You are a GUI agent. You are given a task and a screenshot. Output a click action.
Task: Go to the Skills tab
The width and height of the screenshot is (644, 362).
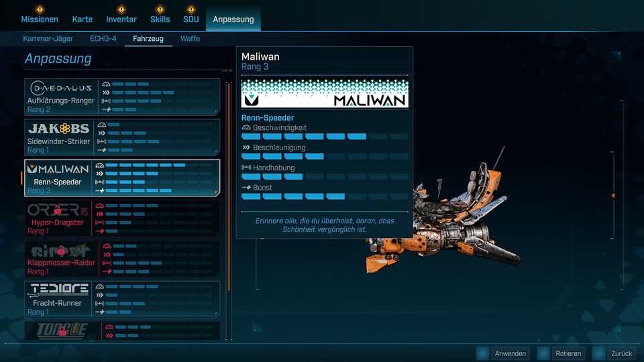click(x=160, y=19)
